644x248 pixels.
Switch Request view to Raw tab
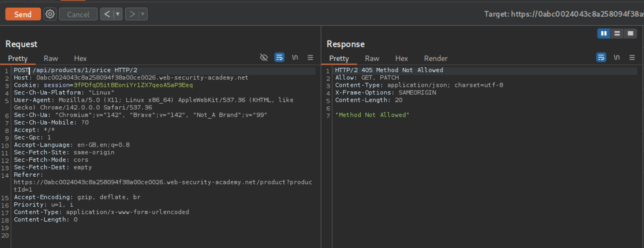(x=51, y=58)
